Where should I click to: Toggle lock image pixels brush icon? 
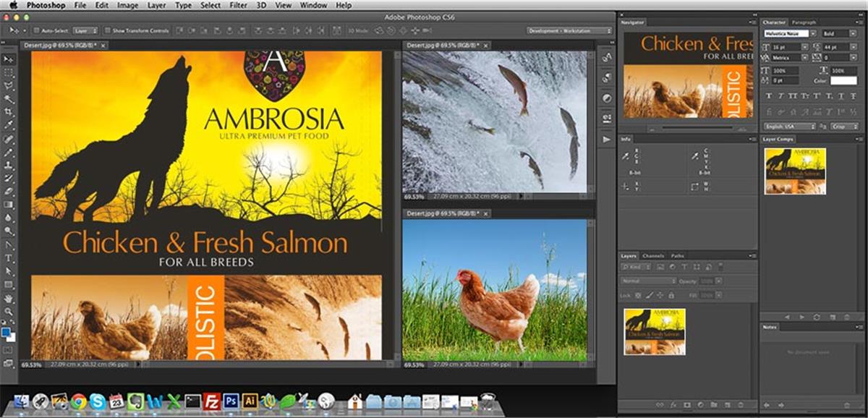650,295
